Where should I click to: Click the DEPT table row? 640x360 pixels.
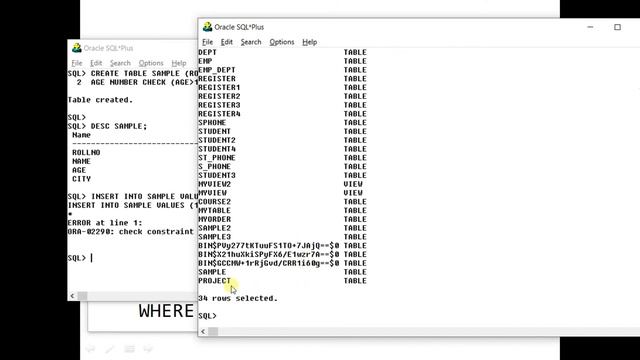(x=282, y=52)
